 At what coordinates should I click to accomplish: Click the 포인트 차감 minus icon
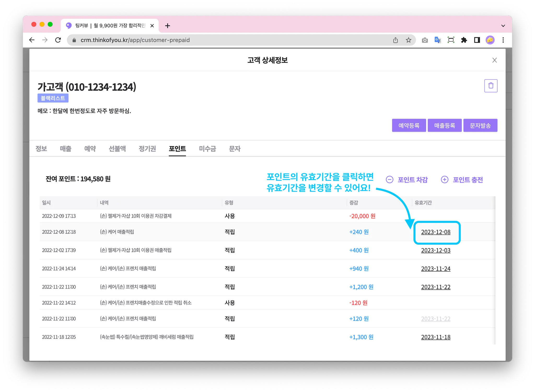coord(389,180)
